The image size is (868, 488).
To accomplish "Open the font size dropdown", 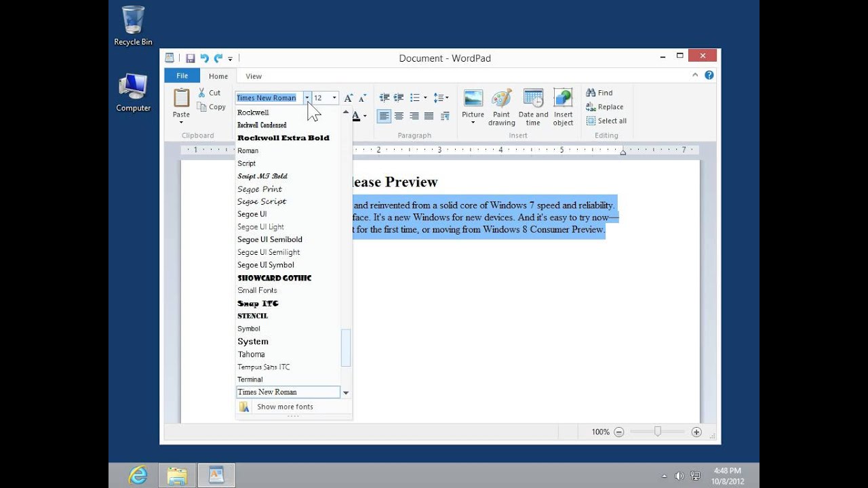I will pos(334,98).
